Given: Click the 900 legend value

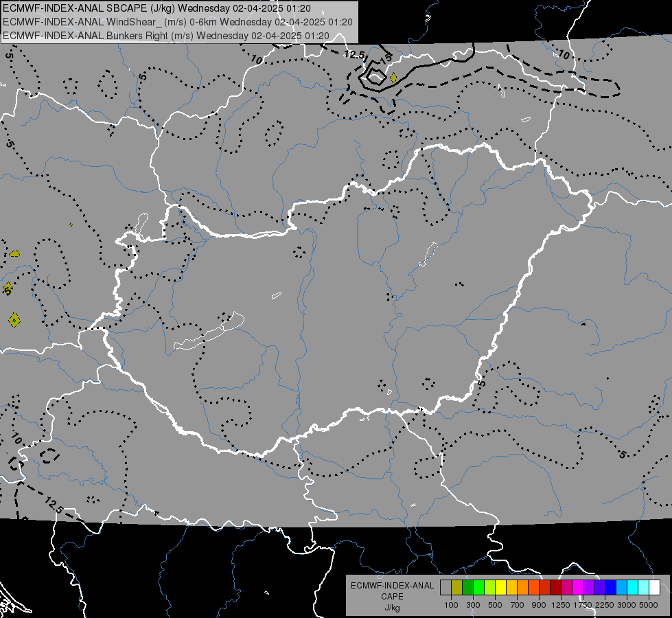Looking at the screenshot, I should [x=539, y=605].
